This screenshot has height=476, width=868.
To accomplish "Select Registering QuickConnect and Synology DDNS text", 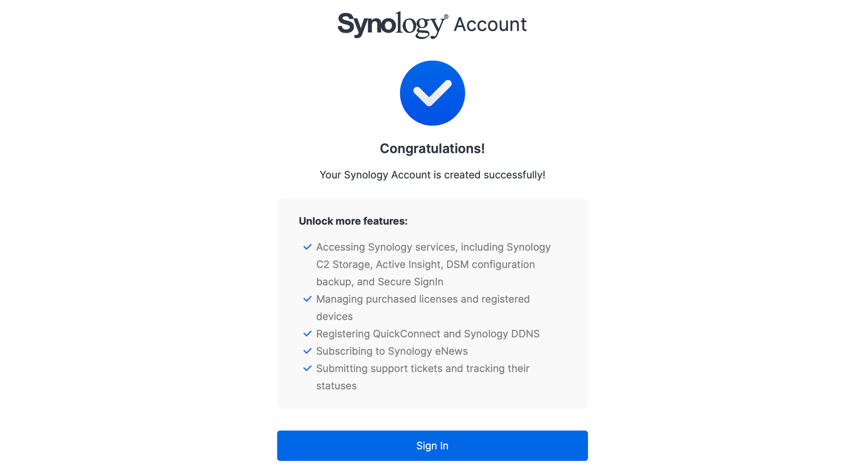I will 428,334.
